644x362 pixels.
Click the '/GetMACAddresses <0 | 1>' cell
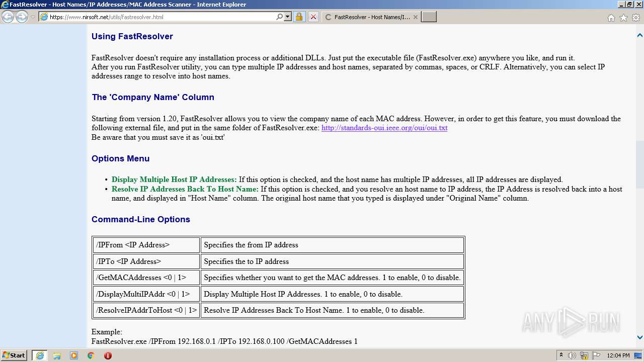pyautogui.click(x=146, y=278)
